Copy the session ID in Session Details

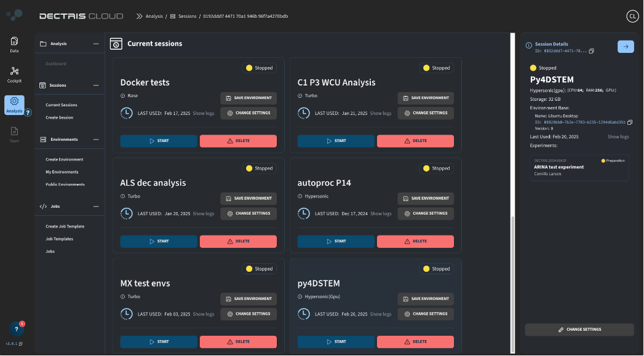[592, 51]
